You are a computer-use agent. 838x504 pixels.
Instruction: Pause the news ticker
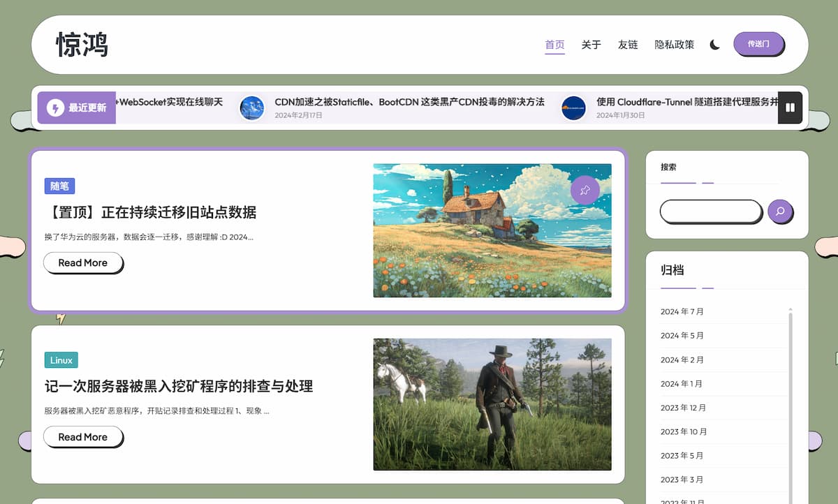[x=790, y=108]
